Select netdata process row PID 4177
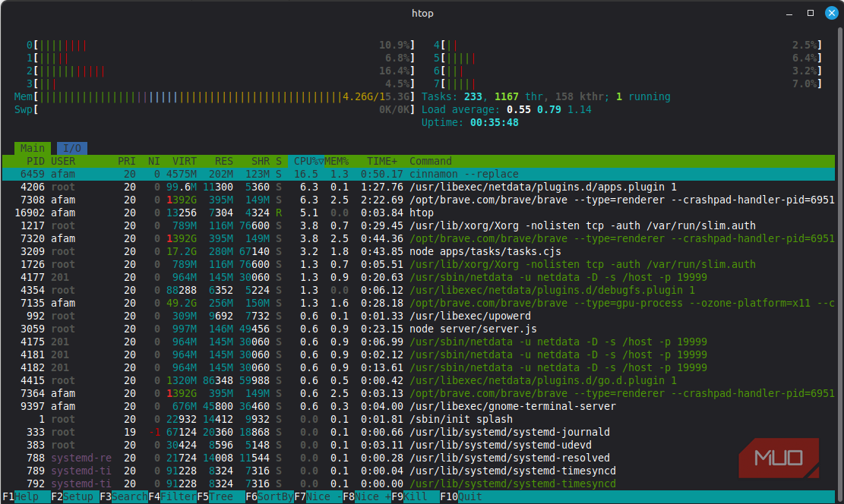Viewport: 844px width, 504px height. [419, 277]
